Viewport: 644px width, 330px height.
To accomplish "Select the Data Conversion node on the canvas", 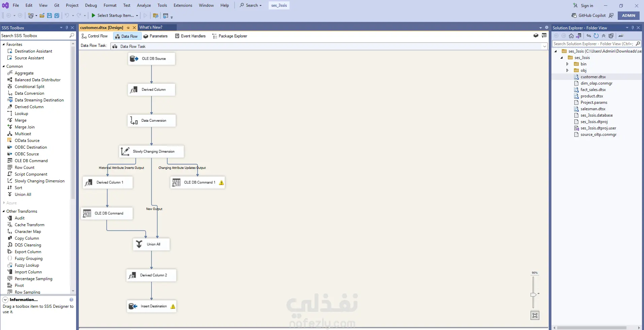I will tap(151, 121).
